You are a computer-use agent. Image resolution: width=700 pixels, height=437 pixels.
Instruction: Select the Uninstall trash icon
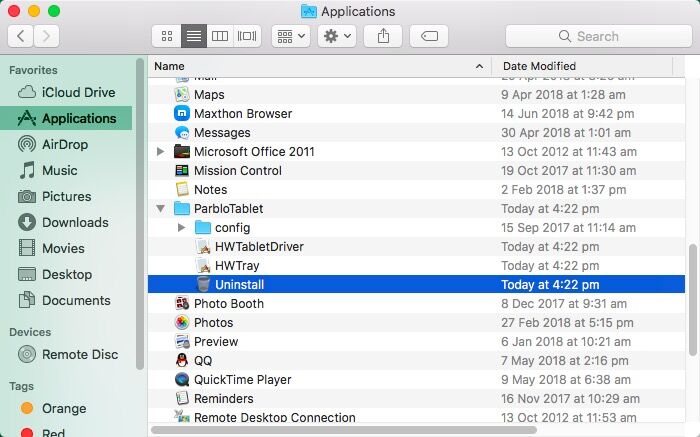pyautogui.click(x=203, y=284)
